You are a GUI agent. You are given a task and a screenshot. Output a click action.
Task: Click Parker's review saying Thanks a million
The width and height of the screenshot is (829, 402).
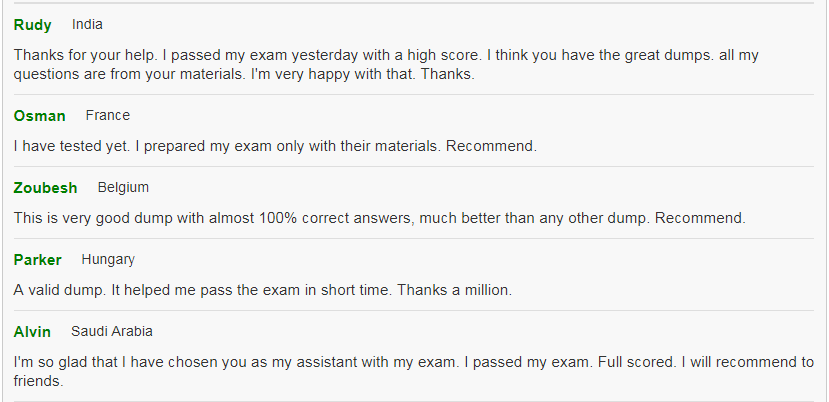pos(263,290)
